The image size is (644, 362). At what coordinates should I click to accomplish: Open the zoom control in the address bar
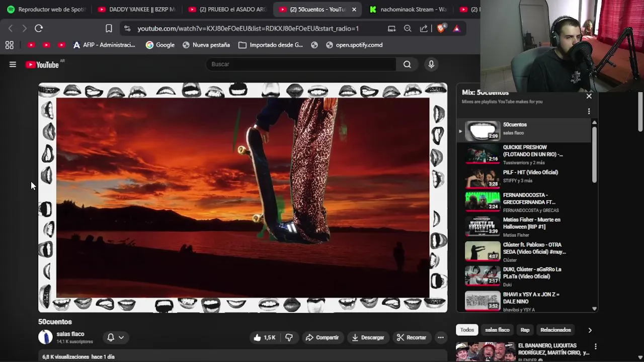(x=408, y=29)
